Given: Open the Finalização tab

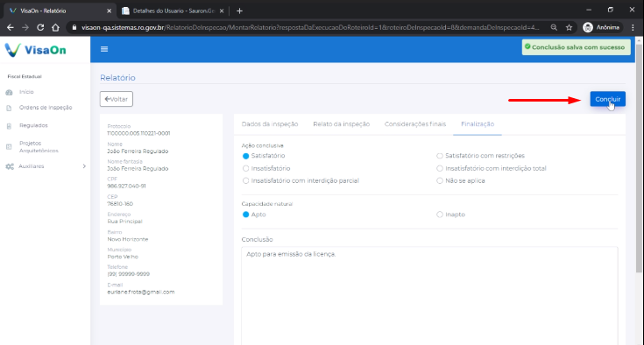Looking at the screenshot, I should (x=478, y=123).
